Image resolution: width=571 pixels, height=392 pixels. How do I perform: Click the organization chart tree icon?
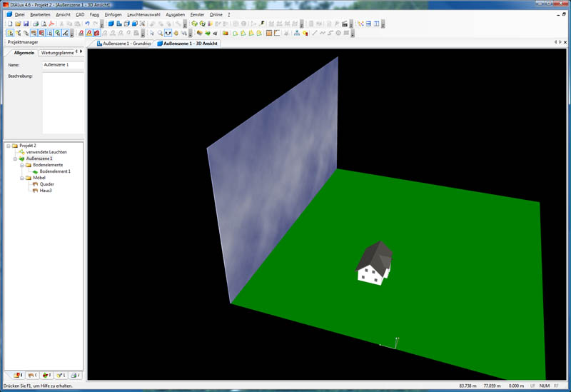coord(297,33)
